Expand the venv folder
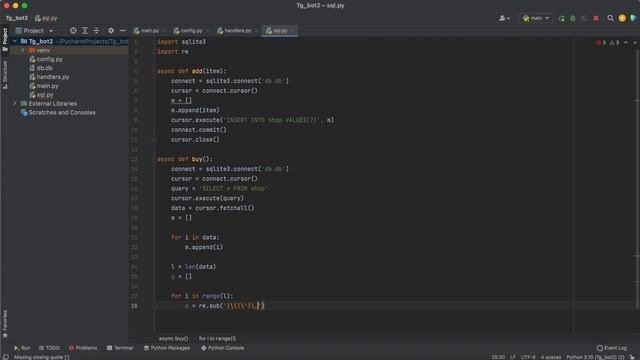This screenshot has width=640, height=360. [23, 50]
